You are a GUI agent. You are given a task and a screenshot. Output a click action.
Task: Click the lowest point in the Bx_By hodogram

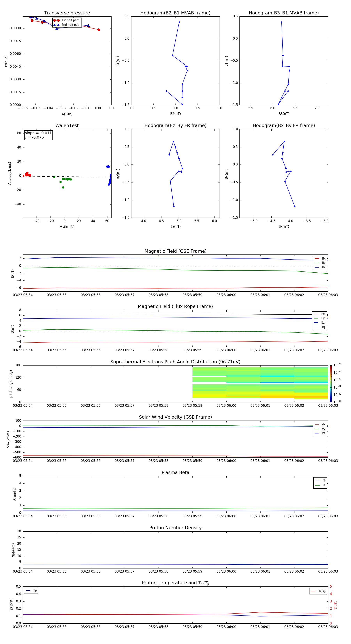click(x=295, y=206)
